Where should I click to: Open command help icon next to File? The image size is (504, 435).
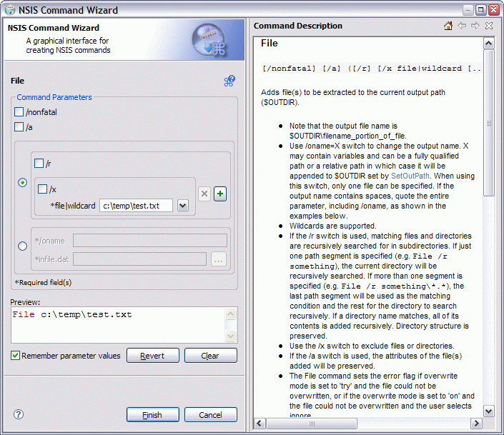[229, 81]
